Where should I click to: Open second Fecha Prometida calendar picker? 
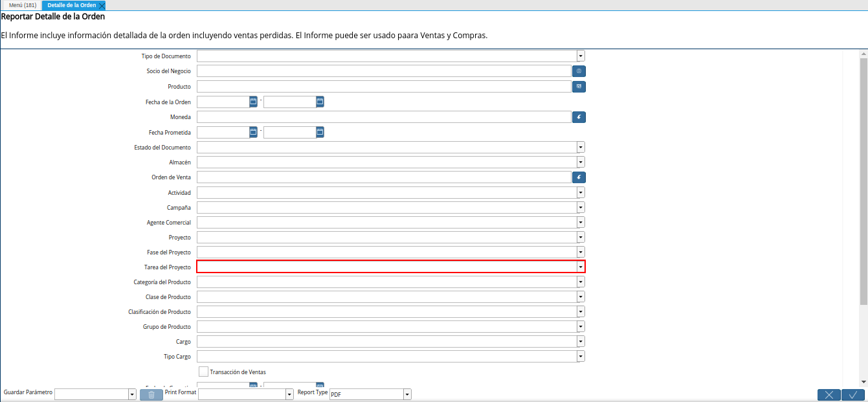tap(320, 132)
